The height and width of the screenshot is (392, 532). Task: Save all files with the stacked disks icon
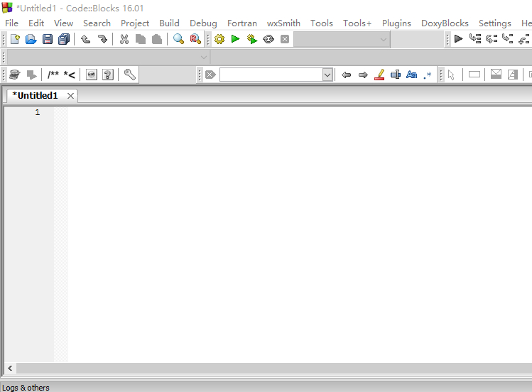click(64, 39)
